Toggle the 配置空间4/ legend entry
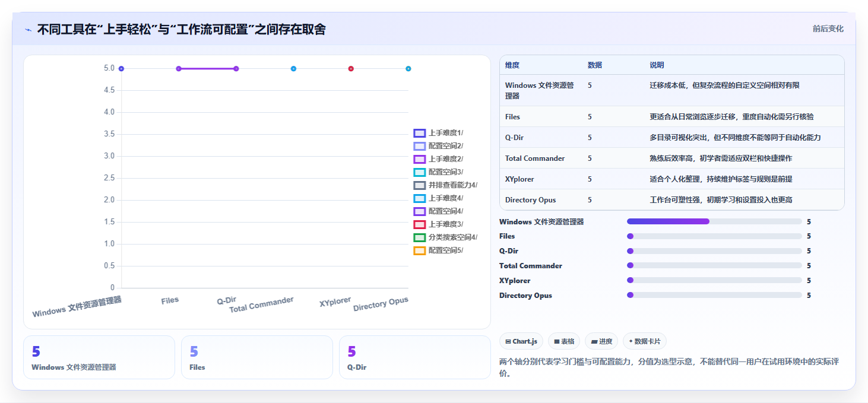868x403 pixels. coord(438,211)
